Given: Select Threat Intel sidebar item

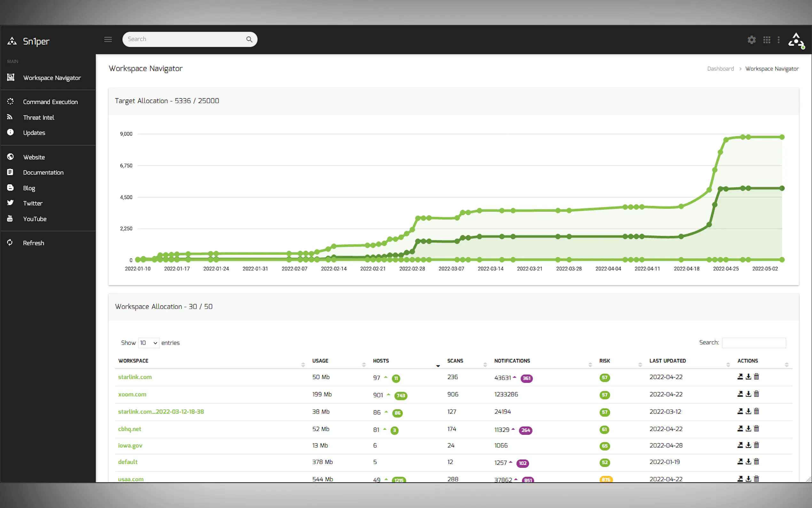Looking at the screenshot, I should pos(39,118).
